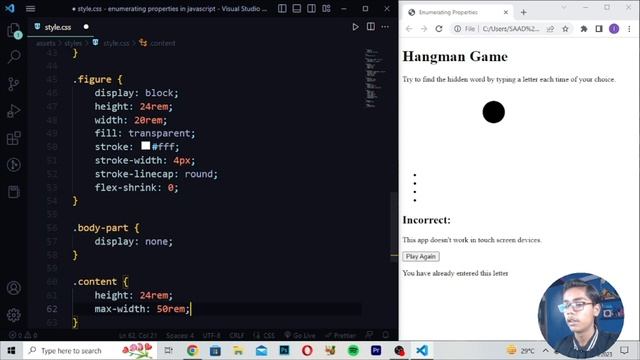This screenshot has width=640, height=360.
Task: Open Photoshop from taskbar
Action: pyautogui.click(x=284, y=351)
